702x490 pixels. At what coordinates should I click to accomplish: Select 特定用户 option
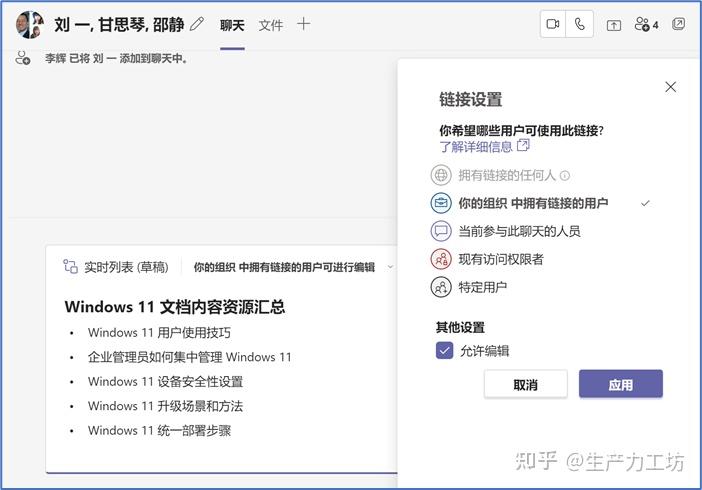coord(483,287)
